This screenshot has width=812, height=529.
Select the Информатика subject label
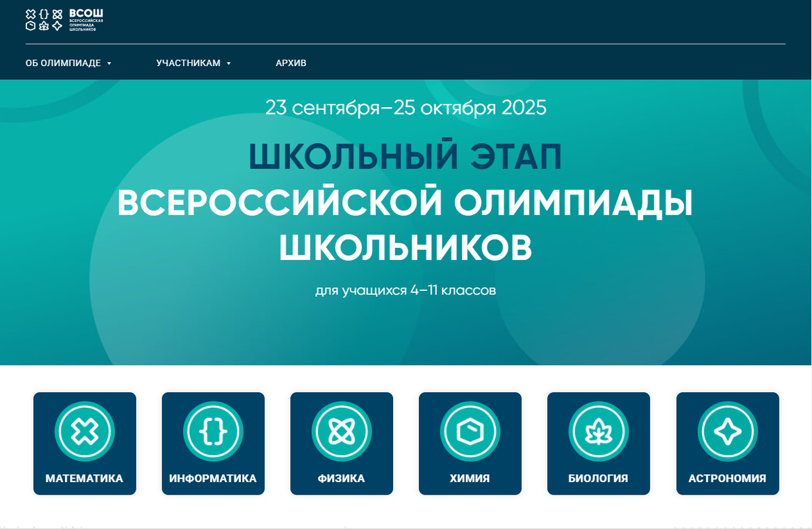point(213,479)
